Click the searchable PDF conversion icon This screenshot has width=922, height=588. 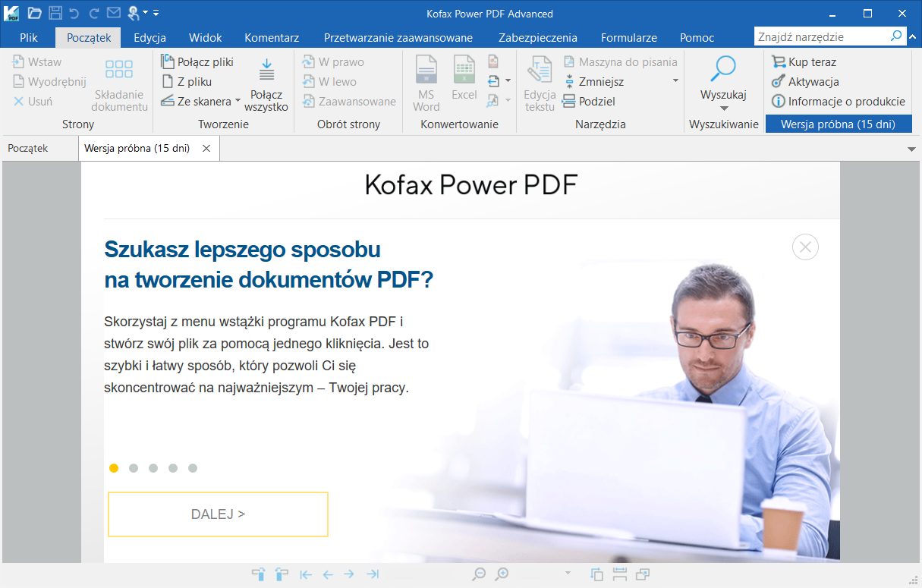point(493,101)
